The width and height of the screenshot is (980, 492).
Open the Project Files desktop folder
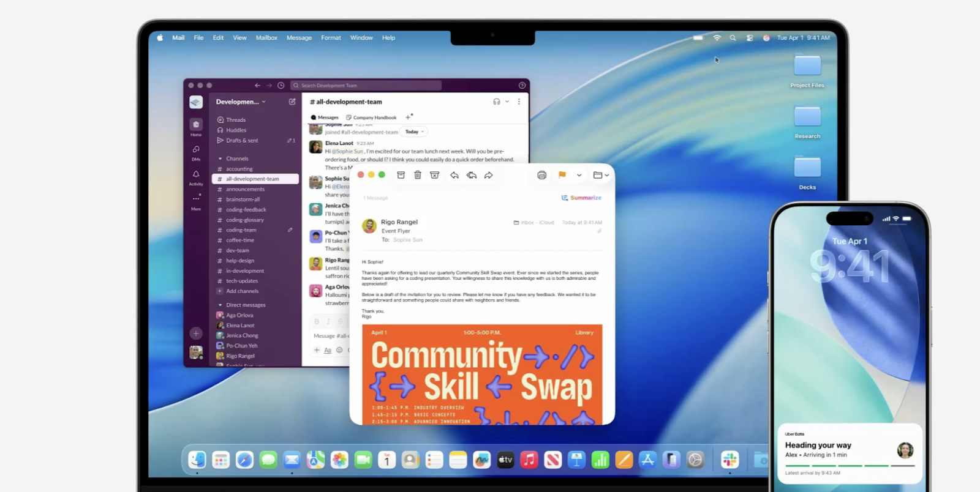point(807,71)
